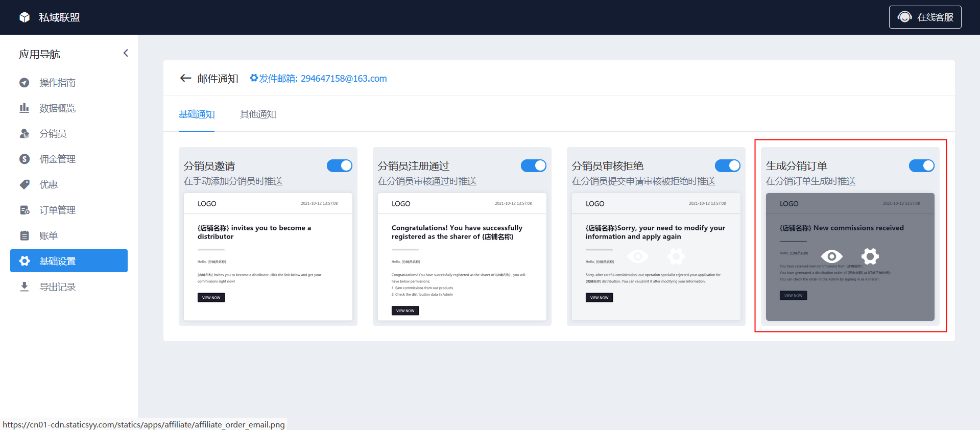Click VIEW NOW in 分销员注册通过 preview
Screen dimensions: 980x430
click(x=405, y=310)
